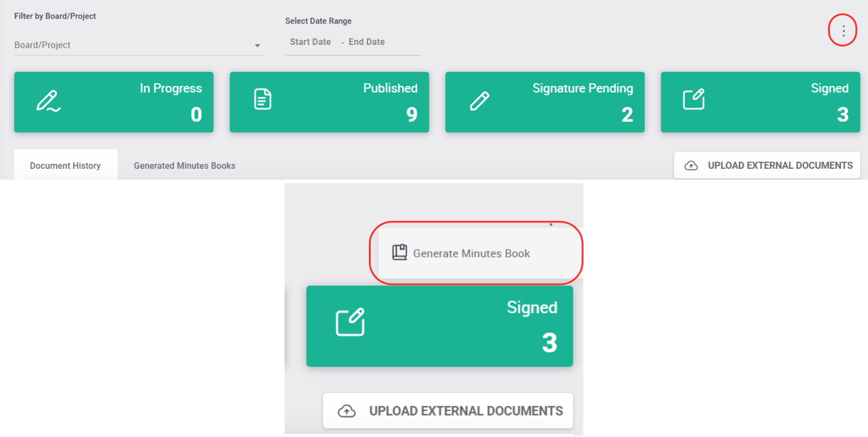Choose Generate Minutes Book from the popup menu
This screenshot has height=437, width=868.
(x=471, y=253)
